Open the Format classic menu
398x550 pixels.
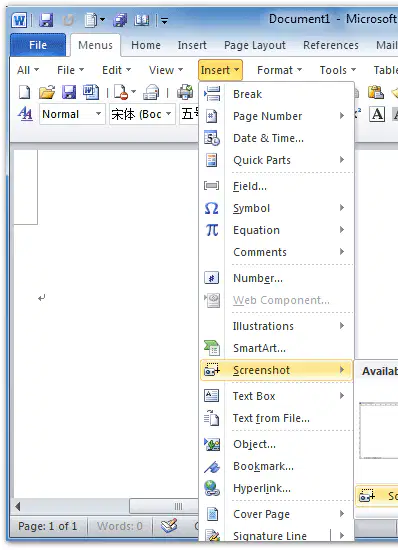coord(279,70)
